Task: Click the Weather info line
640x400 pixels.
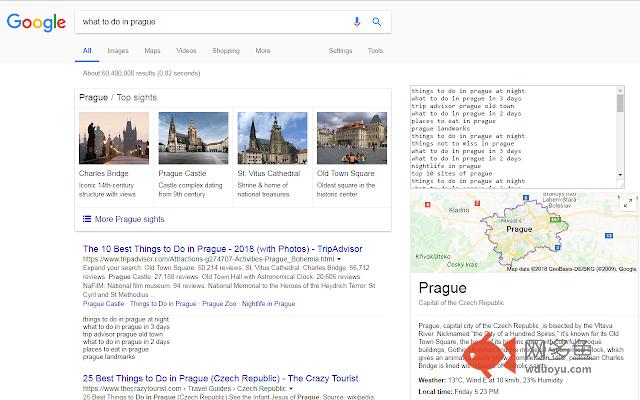Action: (491, 380)
